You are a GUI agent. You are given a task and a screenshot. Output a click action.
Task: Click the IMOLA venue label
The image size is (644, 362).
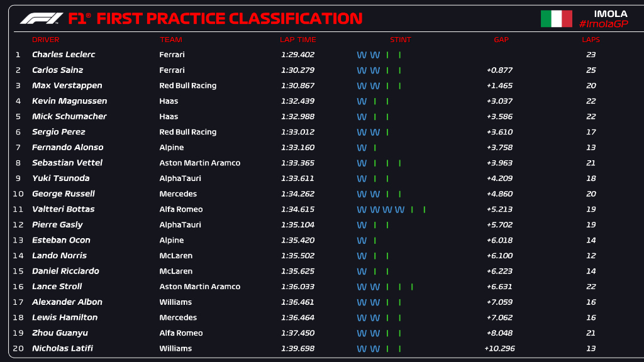coord(610,14)
